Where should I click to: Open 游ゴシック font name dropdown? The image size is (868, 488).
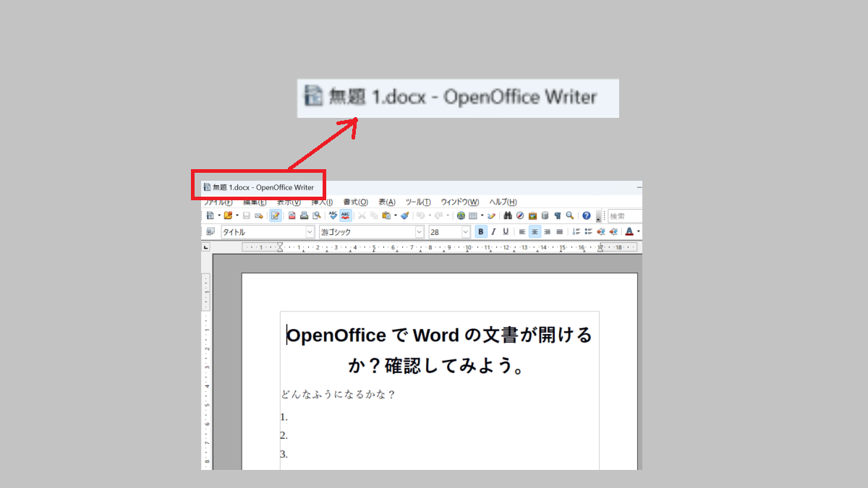point(419,232)
